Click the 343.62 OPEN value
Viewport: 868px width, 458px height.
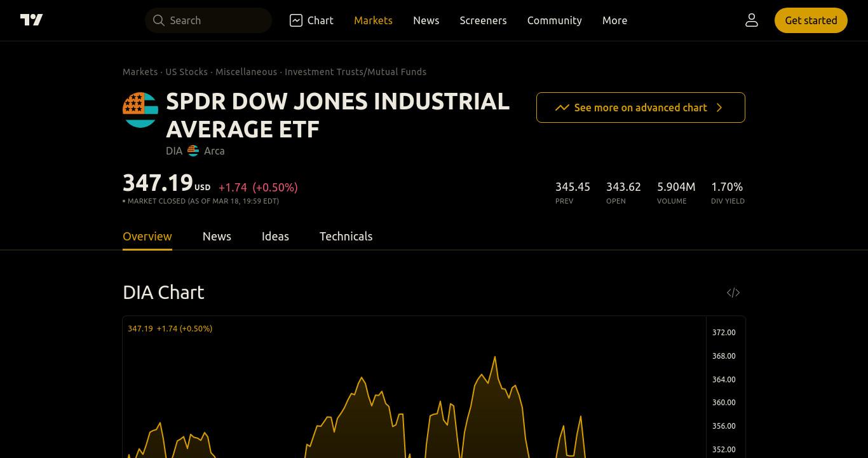tap(623, 186)
